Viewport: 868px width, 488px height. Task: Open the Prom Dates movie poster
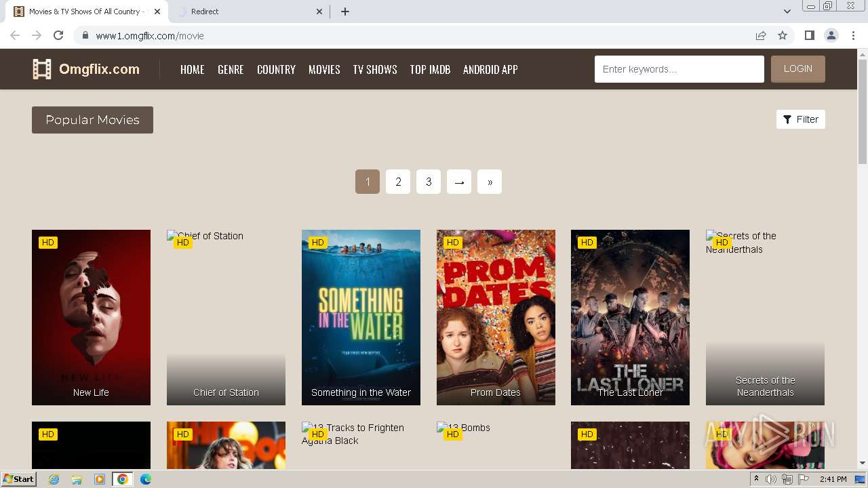click(x=496, y=317)
